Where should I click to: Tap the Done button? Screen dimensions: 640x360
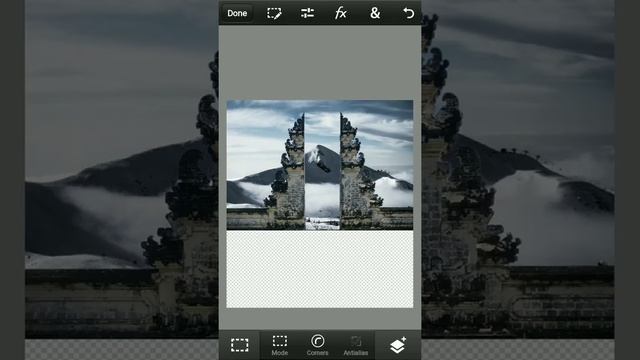237,13
